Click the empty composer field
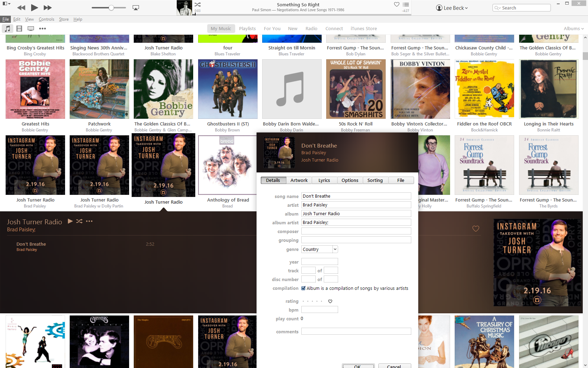 356,231
